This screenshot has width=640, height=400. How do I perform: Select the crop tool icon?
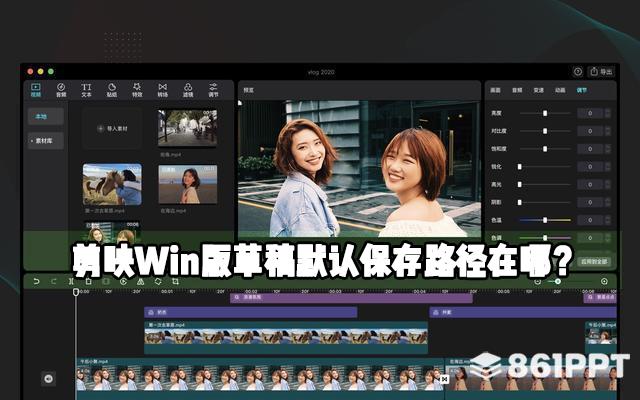(x=176, y=281)
